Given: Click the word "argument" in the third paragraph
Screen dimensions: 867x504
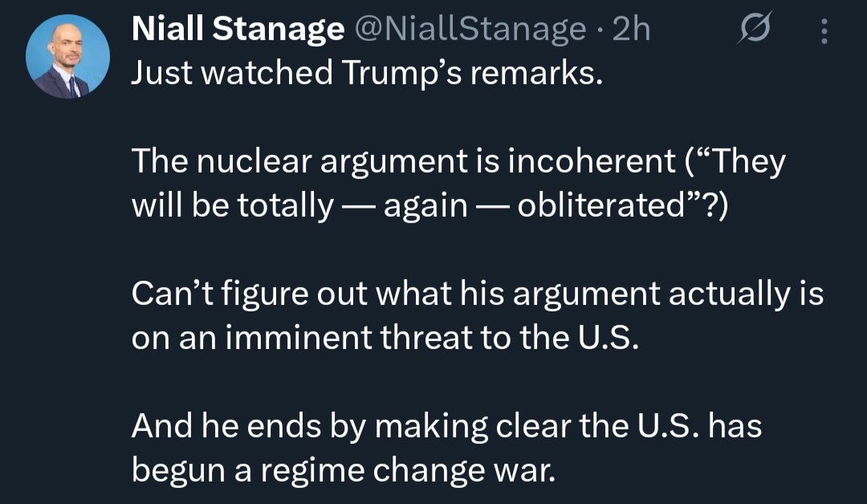Looking at the screenshot, I should [x=588, y=295].
